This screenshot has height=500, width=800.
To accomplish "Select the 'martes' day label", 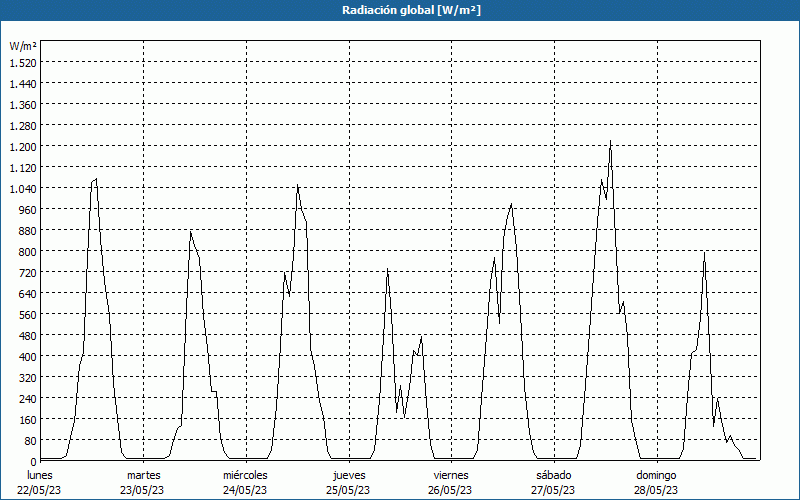I will (143, 475).
